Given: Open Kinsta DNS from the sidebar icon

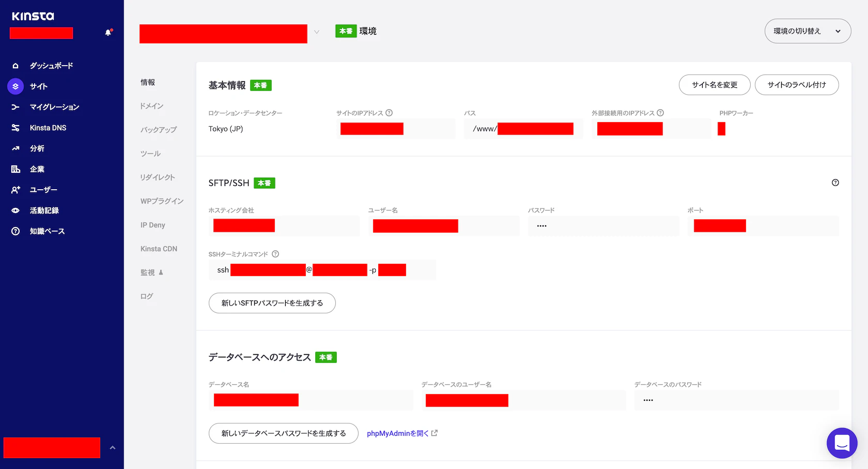Looking at the screenshot, I should 15,128.
